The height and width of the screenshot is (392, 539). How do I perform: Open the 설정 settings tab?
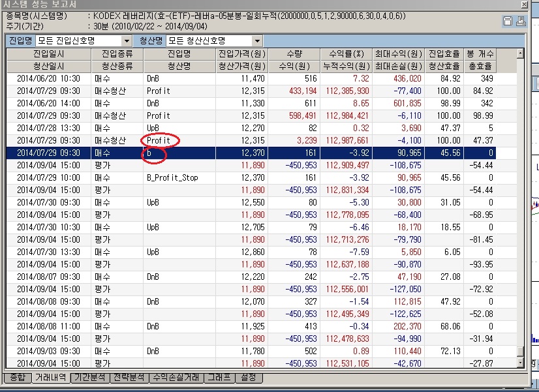pyautogui.click(x=249, y=378)
